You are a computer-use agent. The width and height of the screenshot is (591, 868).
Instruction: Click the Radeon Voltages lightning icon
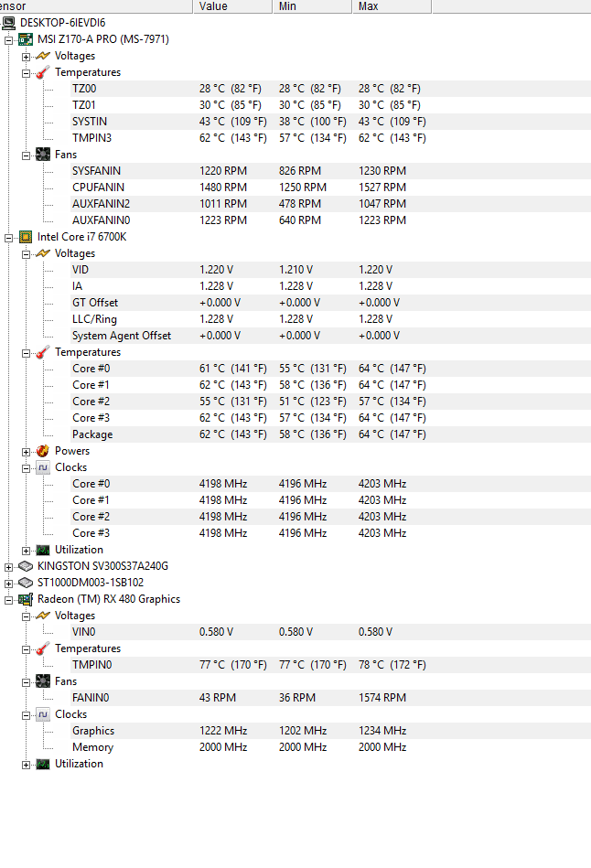(43, 616)
